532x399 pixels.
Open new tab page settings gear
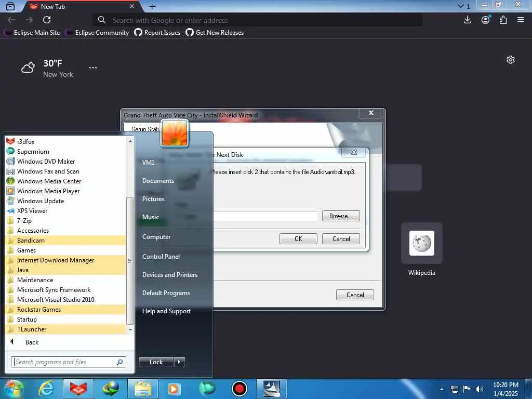pos(511,60)
